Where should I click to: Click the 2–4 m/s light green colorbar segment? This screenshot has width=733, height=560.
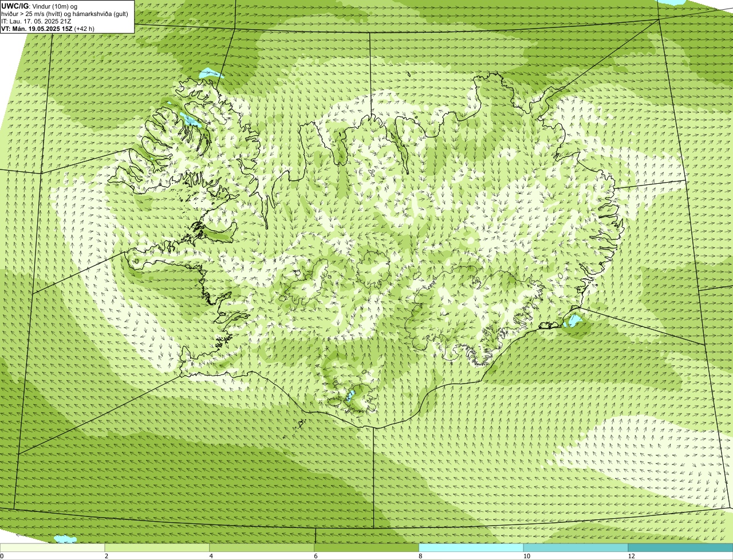click(157, 548)
